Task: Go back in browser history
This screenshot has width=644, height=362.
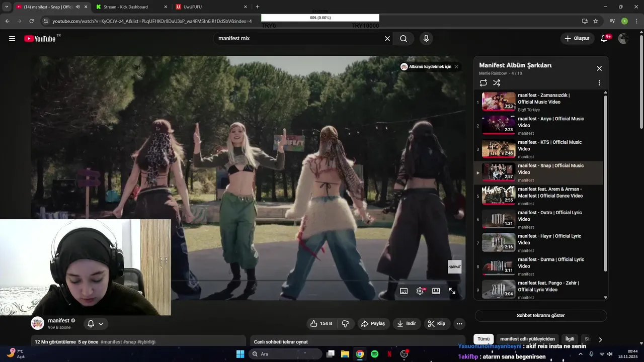Action: coord(7,21)
